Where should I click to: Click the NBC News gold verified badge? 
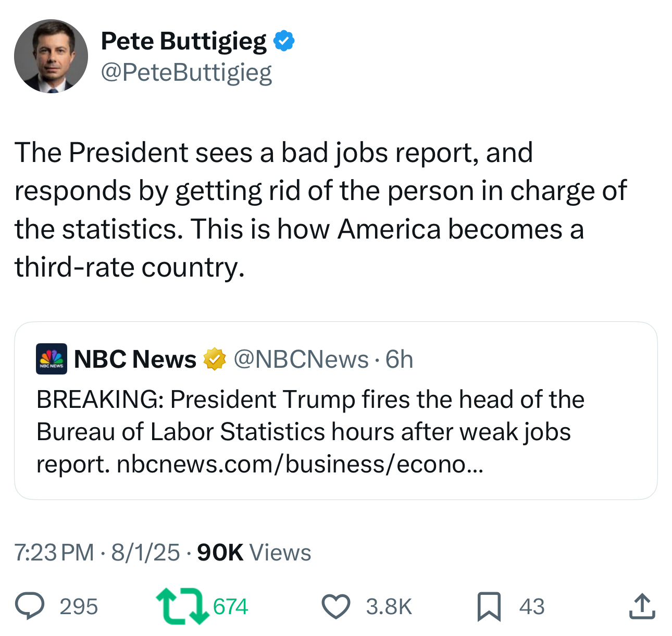(214, 359)
